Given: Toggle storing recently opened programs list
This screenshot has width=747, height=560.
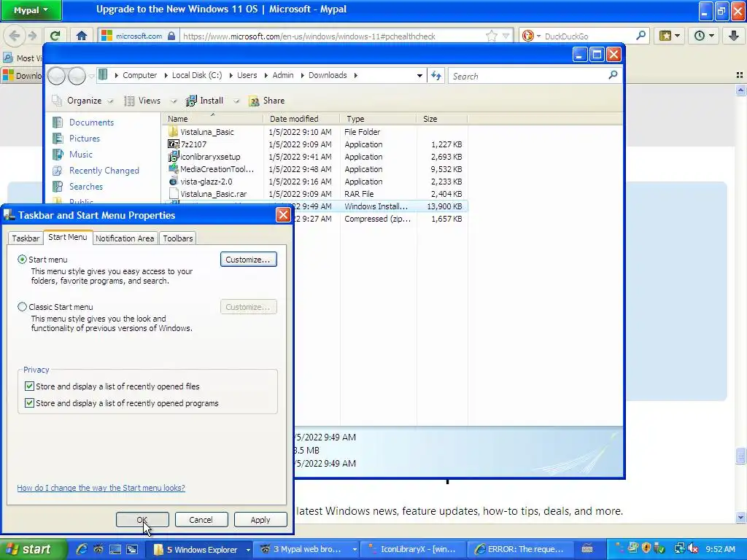Looking at the screenshot, I should point(29,402).
